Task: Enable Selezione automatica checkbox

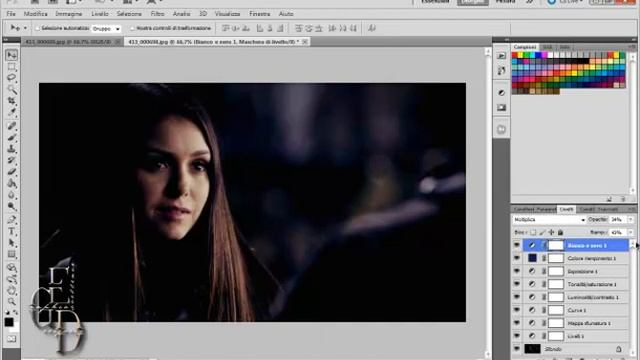Action: 37,28
